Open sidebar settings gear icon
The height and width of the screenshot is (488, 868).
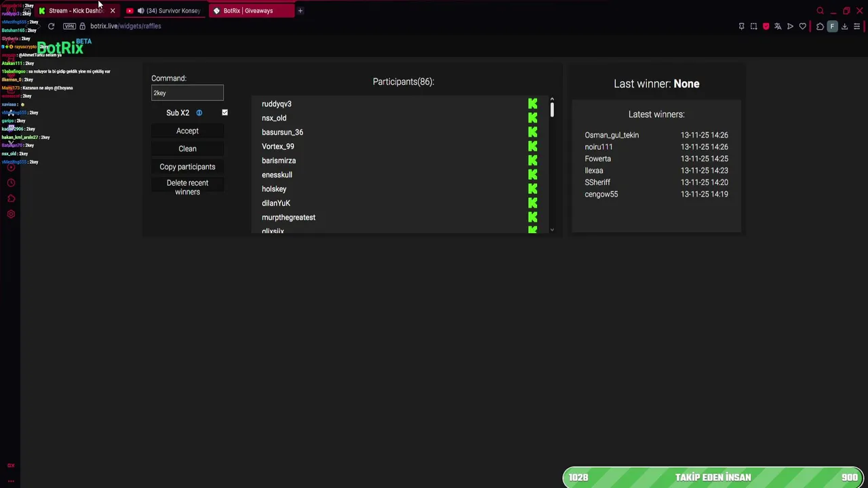click(x=11, y=214)
